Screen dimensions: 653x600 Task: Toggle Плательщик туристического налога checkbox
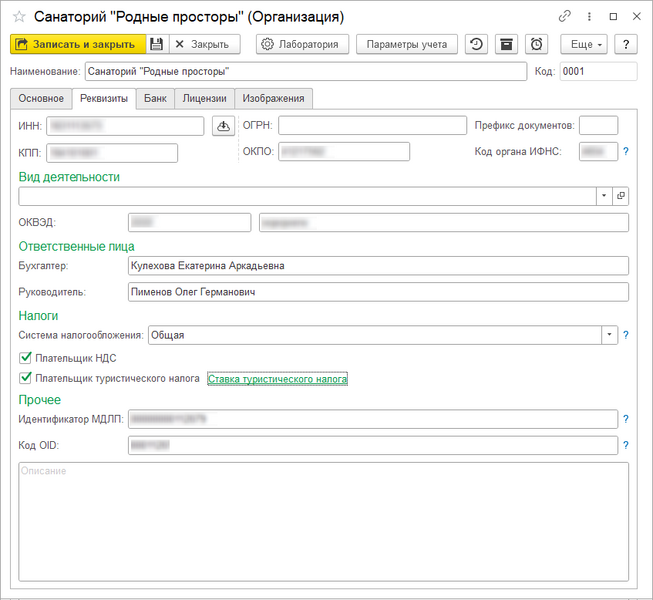26,379
